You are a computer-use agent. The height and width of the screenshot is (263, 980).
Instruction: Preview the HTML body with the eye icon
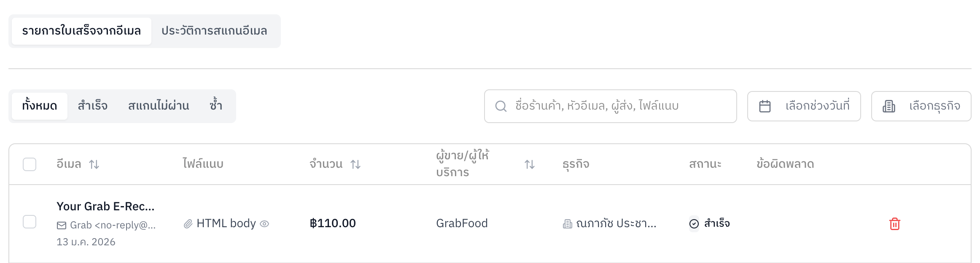click(x=265, y=224)
